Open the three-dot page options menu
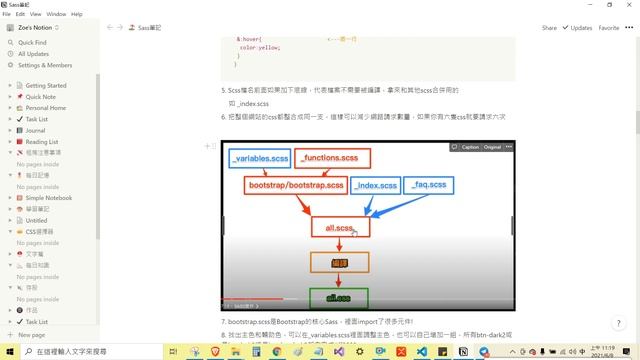Image resolution: width=640 pixels, height=360 pixels. (629, 27)
